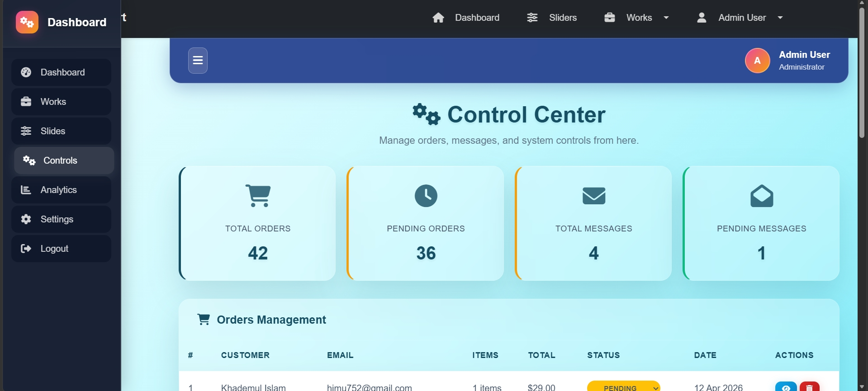The height and width of the screenshot is (391, 868).
Task: Click the STATUS column header
Action: point(603,355)
